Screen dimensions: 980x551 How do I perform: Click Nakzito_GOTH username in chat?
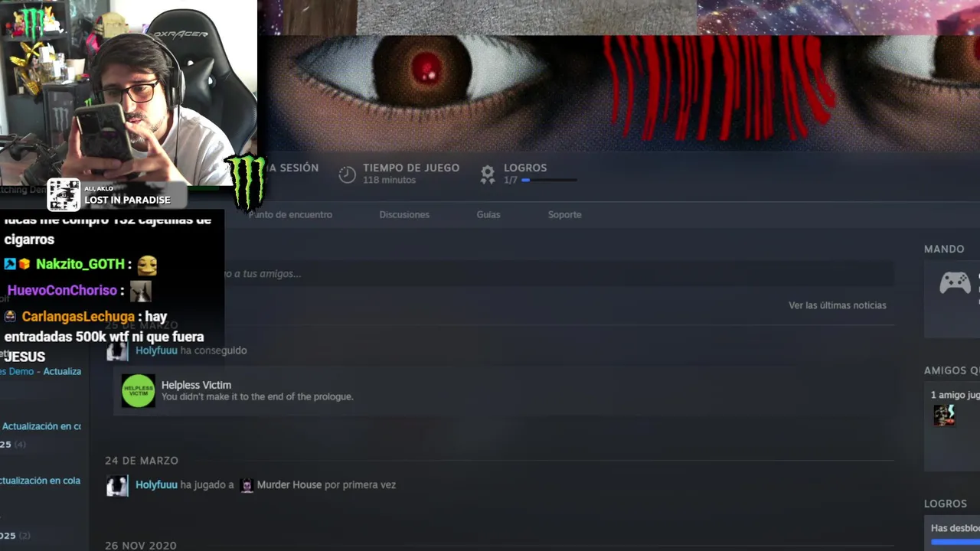(x=80, y=264)
